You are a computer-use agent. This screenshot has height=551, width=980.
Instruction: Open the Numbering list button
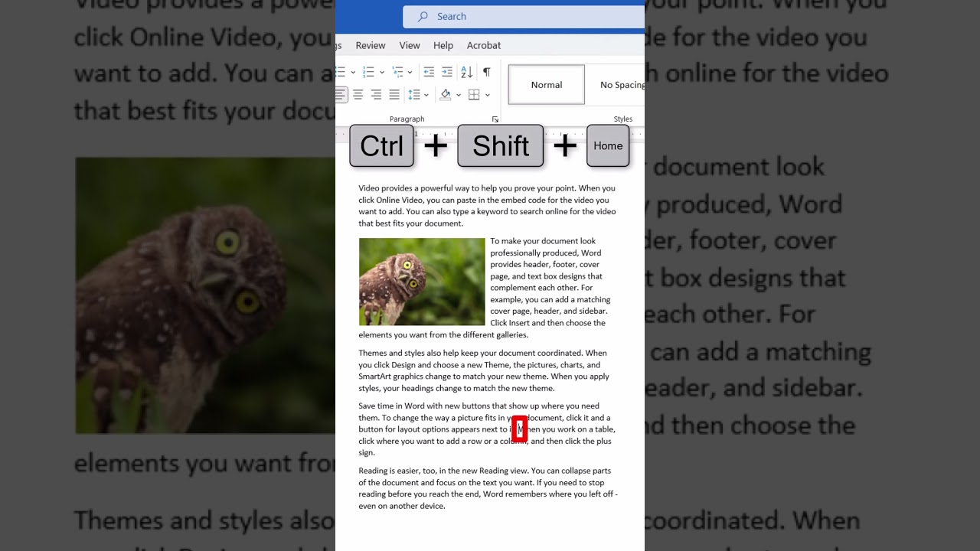coord(368,72)
